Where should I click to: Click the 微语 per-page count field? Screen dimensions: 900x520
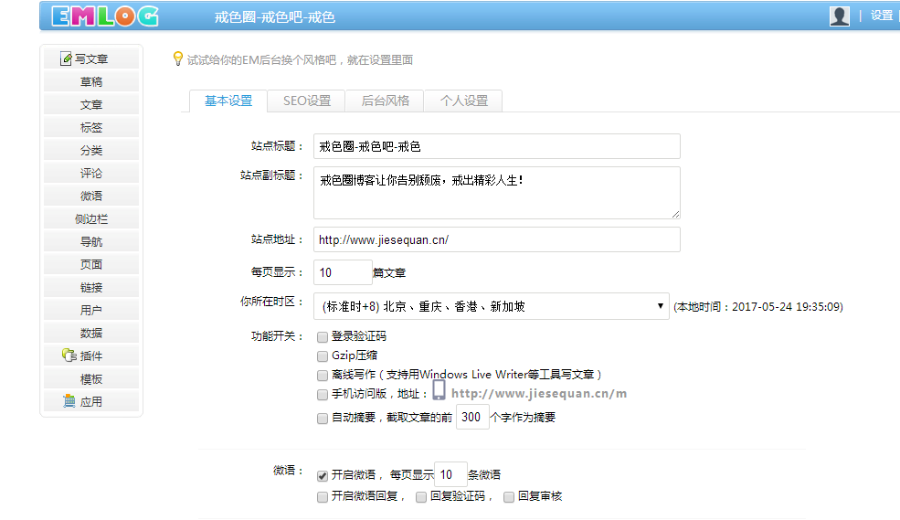(451, 474)
